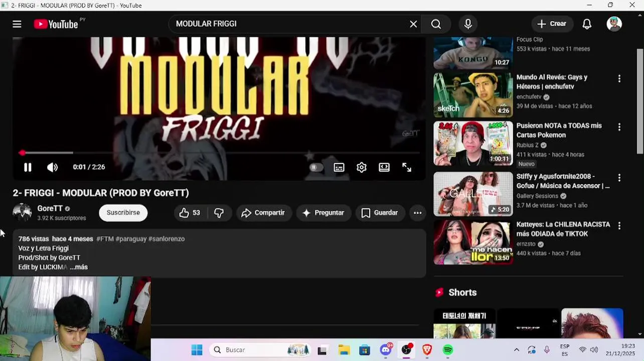The image size is (644, 361).
Task: Click the Compartir share button
Action: [x=264, y=213]
